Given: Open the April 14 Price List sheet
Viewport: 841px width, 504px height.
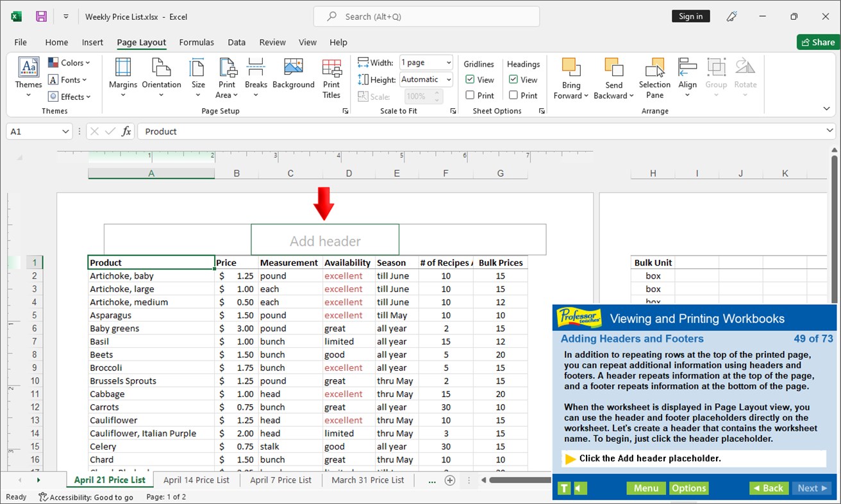Looking at the screenshot, I should pos(196,480).
